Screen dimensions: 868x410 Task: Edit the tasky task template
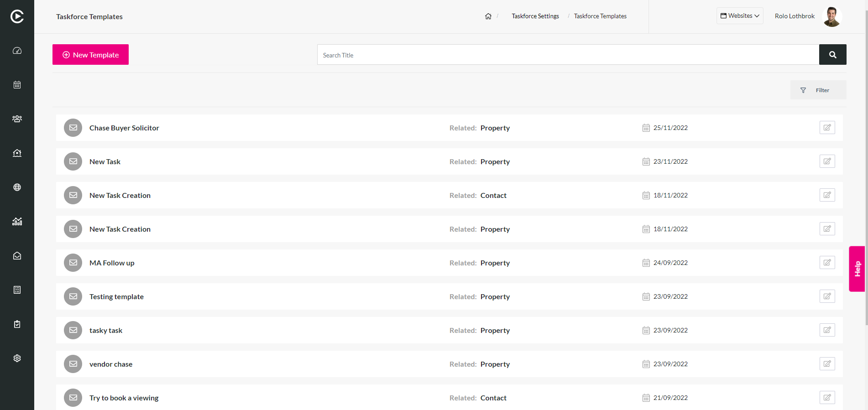coord(827,330)
